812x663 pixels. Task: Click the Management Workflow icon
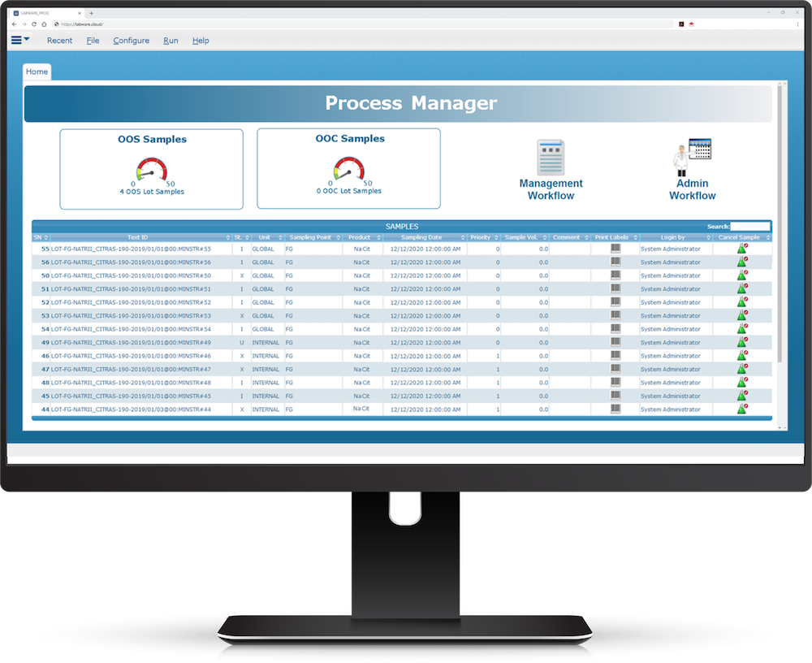pyautogui.click(x=551, y=158)
